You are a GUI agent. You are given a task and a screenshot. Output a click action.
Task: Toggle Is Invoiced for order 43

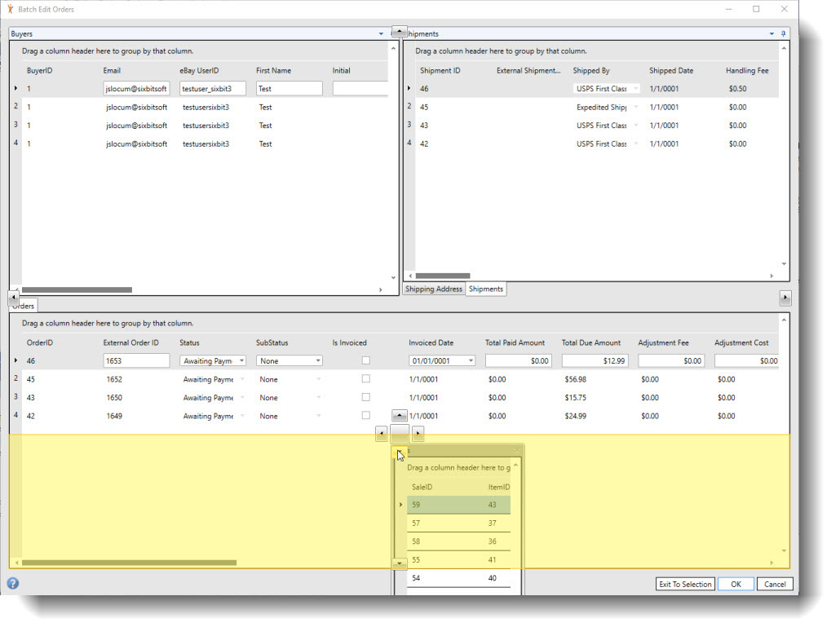[x=366, y=398]
